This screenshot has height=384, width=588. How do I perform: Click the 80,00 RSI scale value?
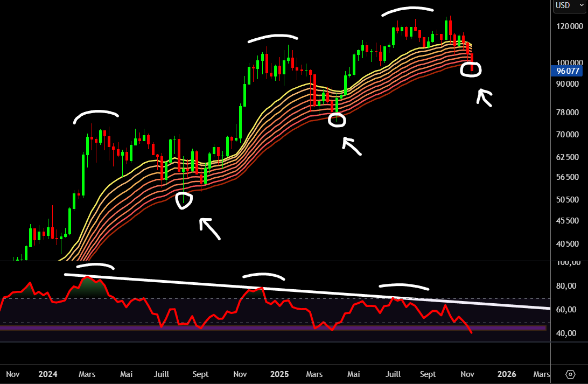[566, 286]
